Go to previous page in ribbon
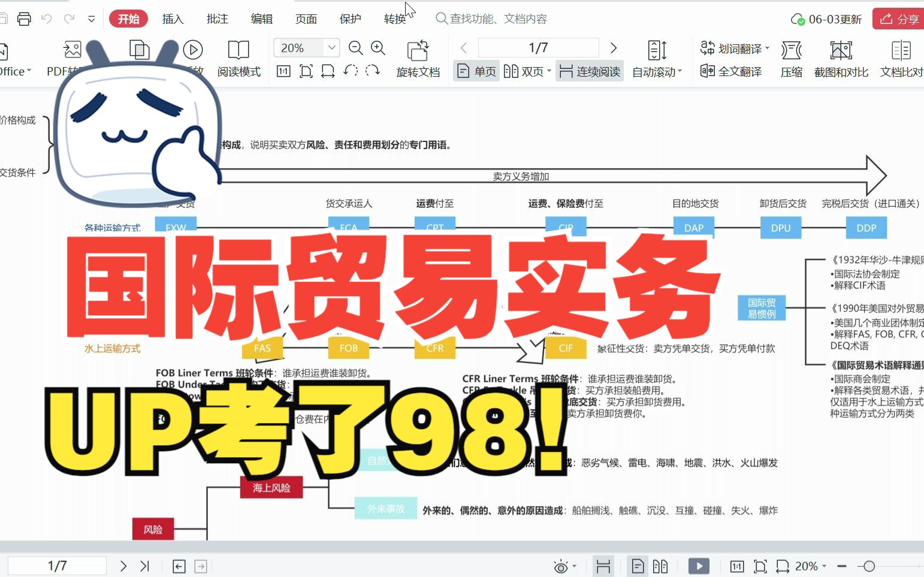 click(463, 48)
